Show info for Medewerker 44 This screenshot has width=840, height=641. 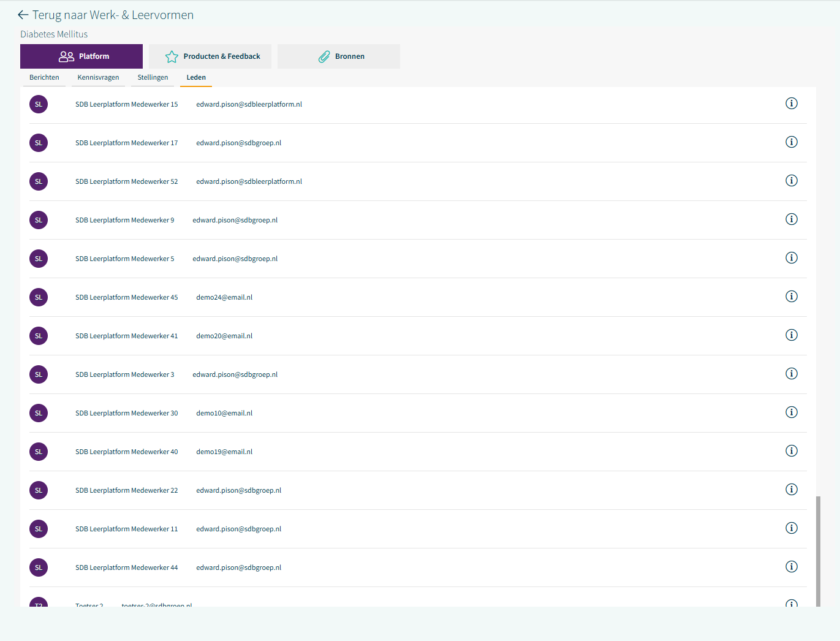click(791, 567)
